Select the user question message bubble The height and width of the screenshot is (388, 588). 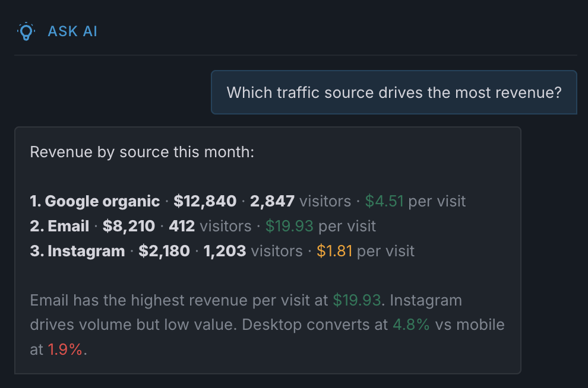394,93
